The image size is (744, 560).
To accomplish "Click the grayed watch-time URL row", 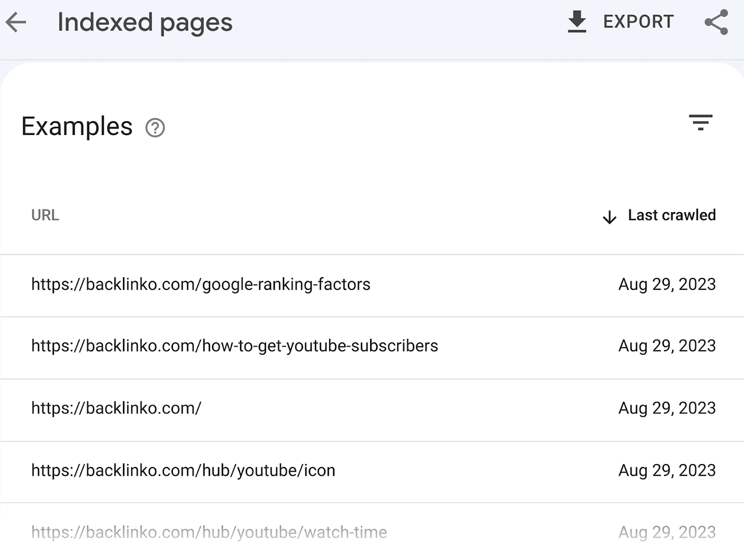I will 209,532.
